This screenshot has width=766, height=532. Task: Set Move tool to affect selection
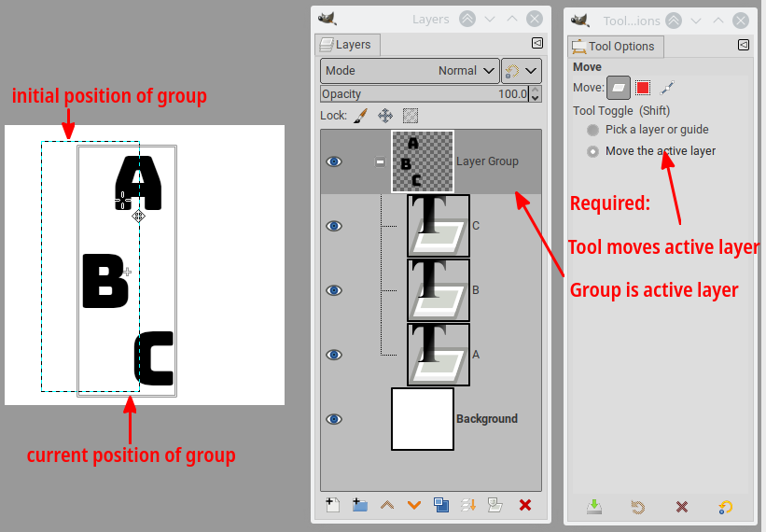[643, 88]
